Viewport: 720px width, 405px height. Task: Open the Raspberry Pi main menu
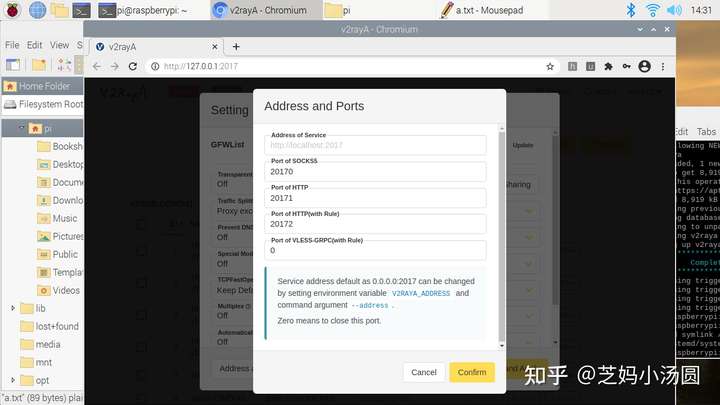pos(12,10)
